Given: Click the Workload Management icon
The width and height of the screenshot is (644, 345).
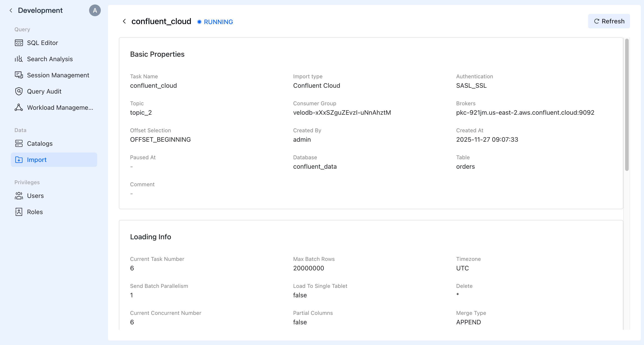Looking at the screenshot, I should point(19,108).
